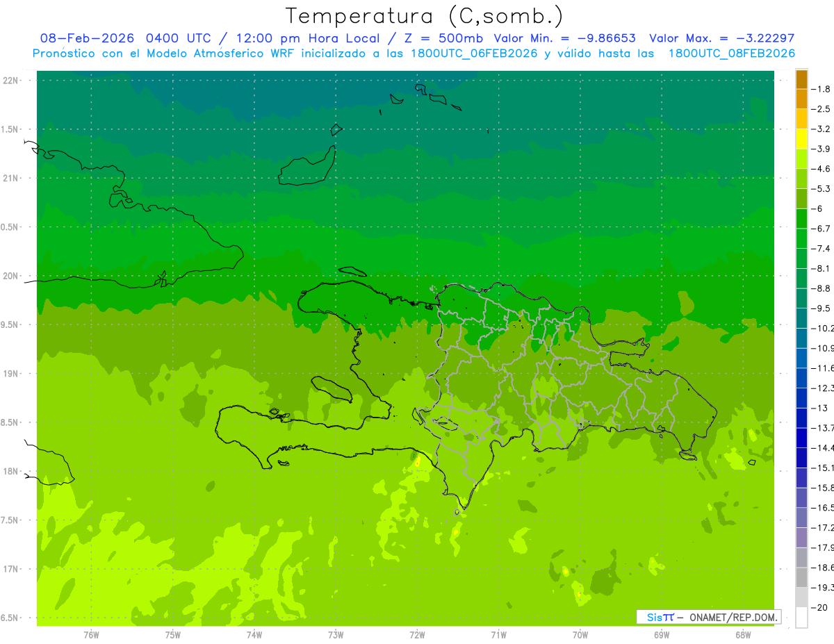Image resolution: width=834 pixels, height=644 pixels.
Task: Click the '-9.5' color bar value
Action: click(821, 308)
